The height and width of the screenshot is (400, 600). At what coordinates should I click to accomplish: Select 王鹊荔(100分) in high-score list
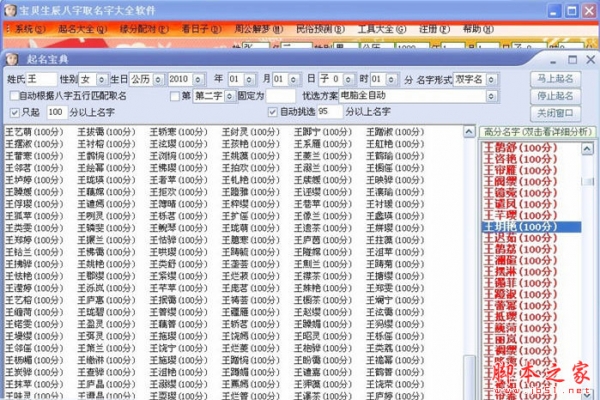[520, 249]
